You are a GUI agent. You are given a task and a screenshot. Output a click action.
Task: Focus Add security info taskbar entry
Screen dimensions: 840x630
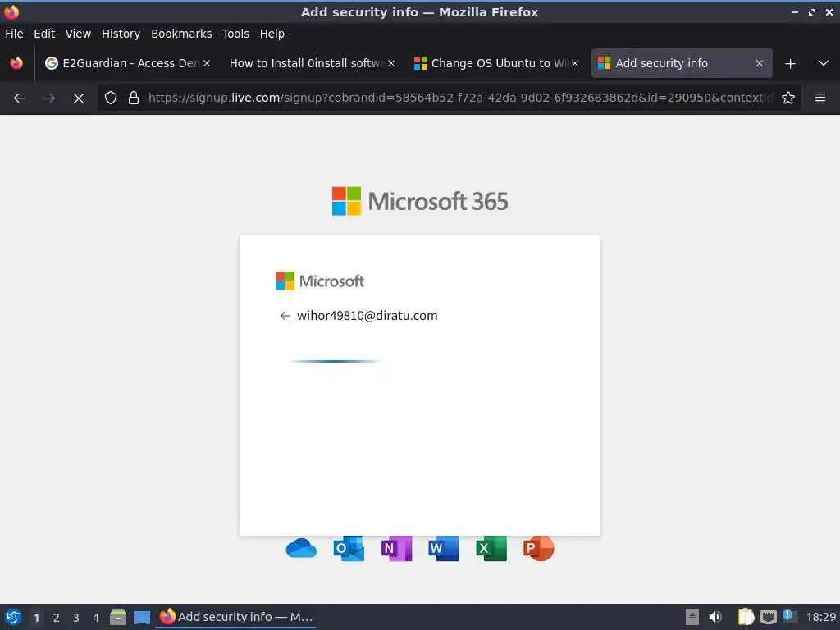pyautogui.click(x=235, y=617)
